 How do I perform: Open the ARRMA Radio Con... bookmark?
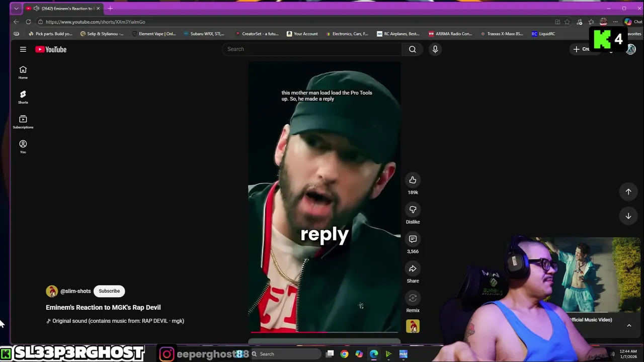[x=450, y=34]
